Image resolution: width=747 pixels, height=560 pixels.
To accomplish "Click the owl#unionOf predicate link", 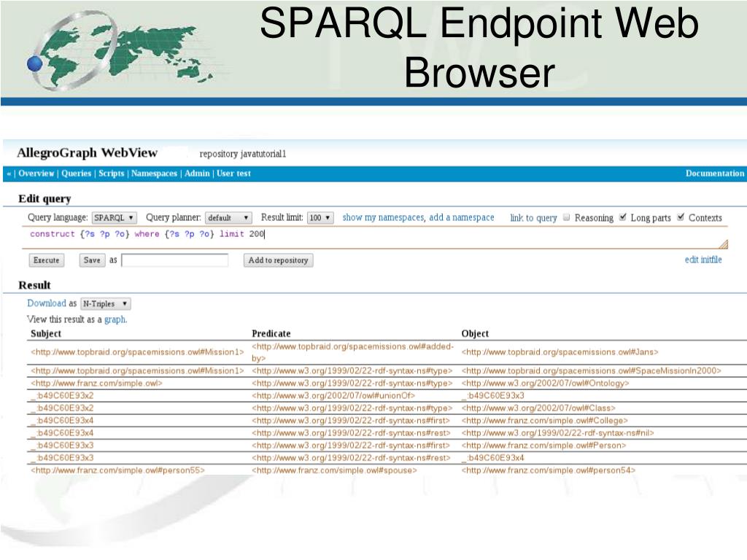I will 333,395.
